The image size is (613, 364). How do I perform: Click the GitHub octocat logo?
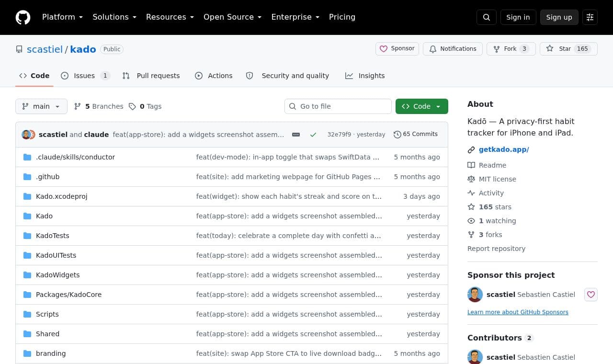23,17
